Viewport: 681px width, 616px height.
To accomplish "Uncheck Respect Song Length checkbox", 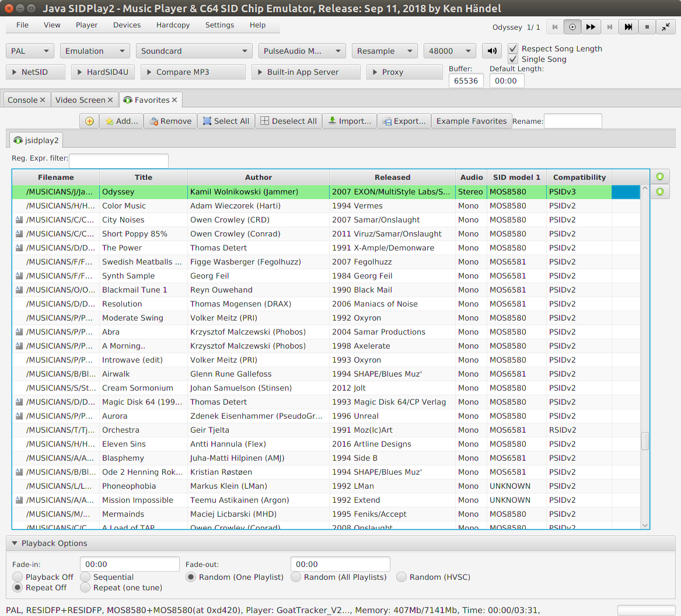I will point(513,49).
